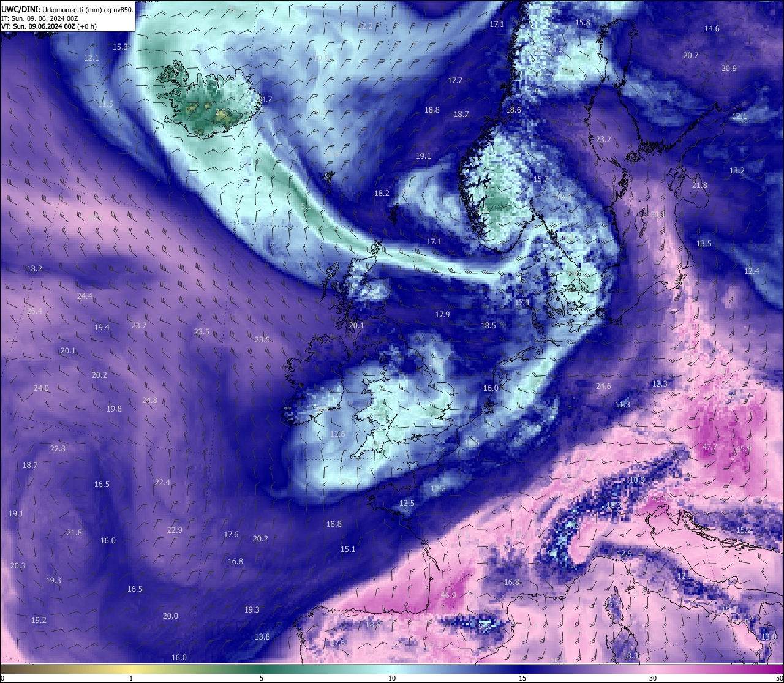
Task: Click the 22.4 value label
Action: [x=162, y=482]
